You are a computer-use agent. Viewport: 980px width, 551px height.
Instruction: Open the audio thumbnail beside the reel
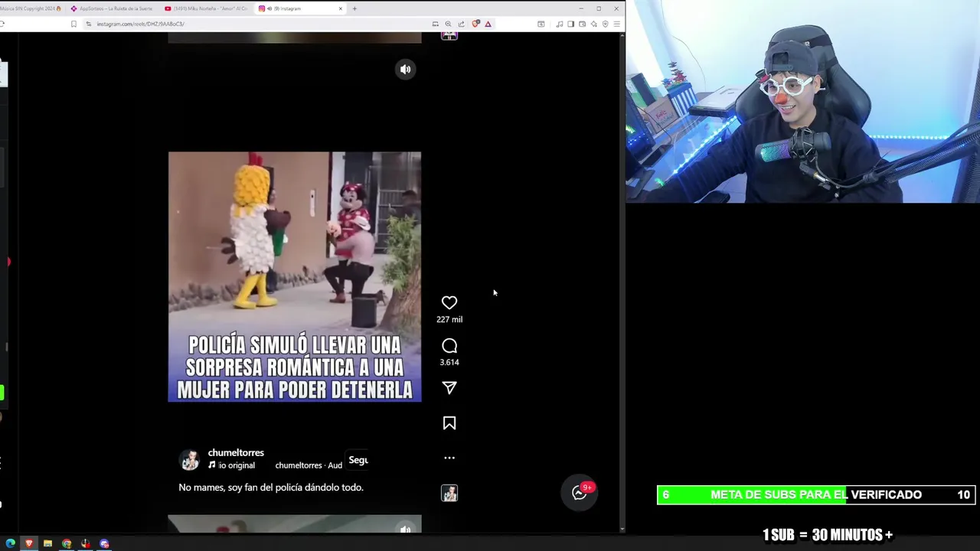(449, 494)
